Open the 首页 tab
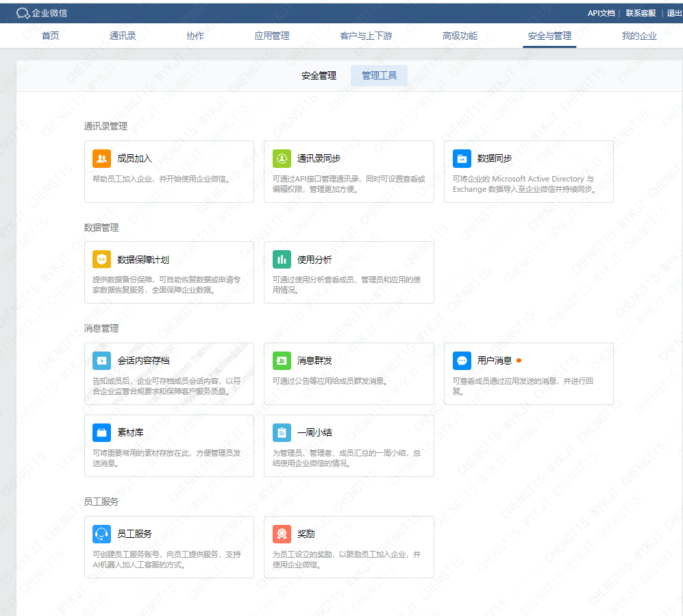 51,36
